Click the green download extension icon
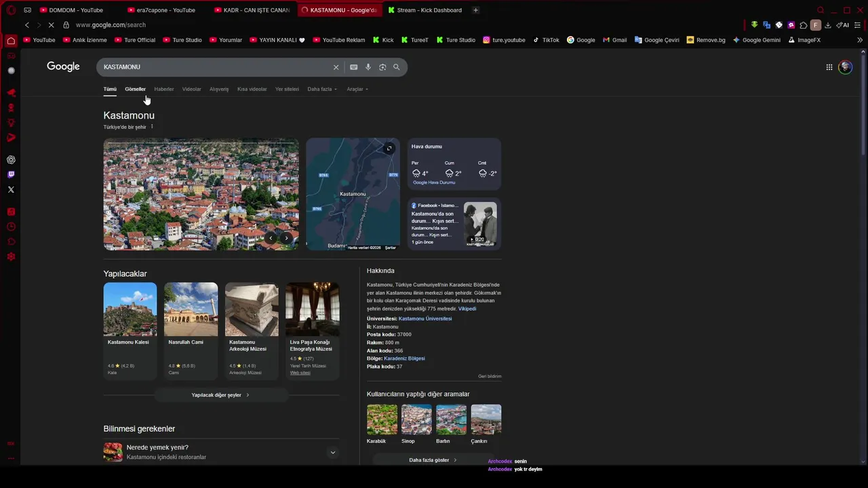 (x=754, y=25)
